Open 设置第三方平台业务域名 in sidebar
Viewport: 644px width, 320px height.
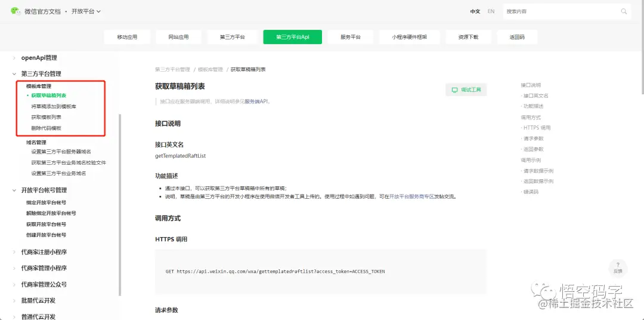(x=58, y=174)
